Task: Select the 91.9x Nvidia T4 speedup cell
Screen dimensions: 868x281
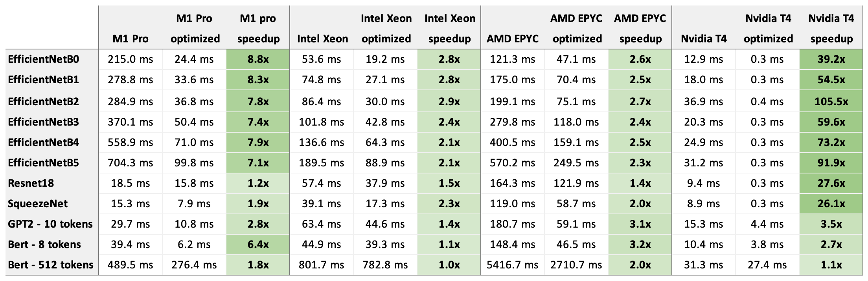Action: click(x=831, y=163)
